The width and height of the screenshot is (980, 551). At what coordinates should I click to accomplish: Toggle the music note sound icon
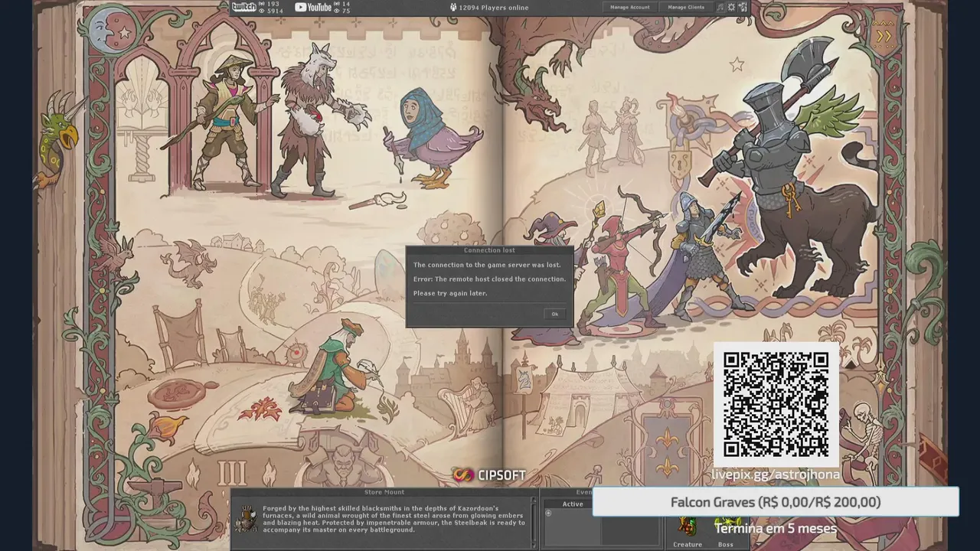click(x=720, y=7)
